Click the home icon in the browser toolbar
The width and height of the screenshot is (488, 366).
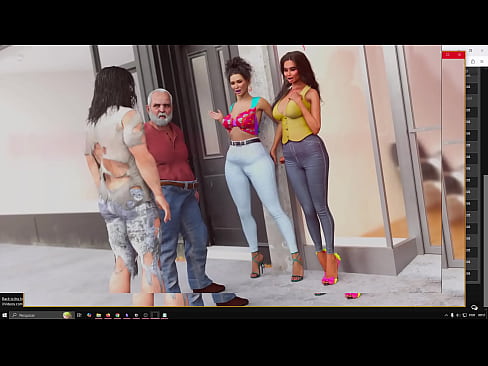click(473, 62)
